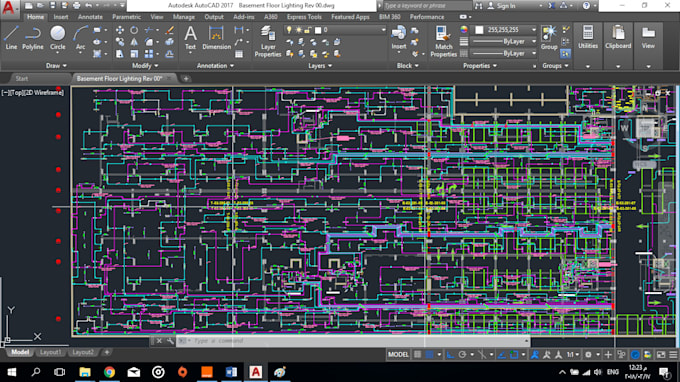Click the Plot printer icon in quick access
This screenshot has height=382, width=680.
pyautogui.click(x=76, y=6)
